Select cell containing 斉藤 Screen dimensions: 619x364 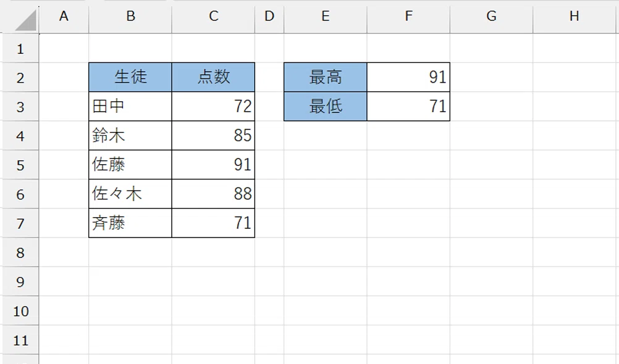tap(130, 223)
